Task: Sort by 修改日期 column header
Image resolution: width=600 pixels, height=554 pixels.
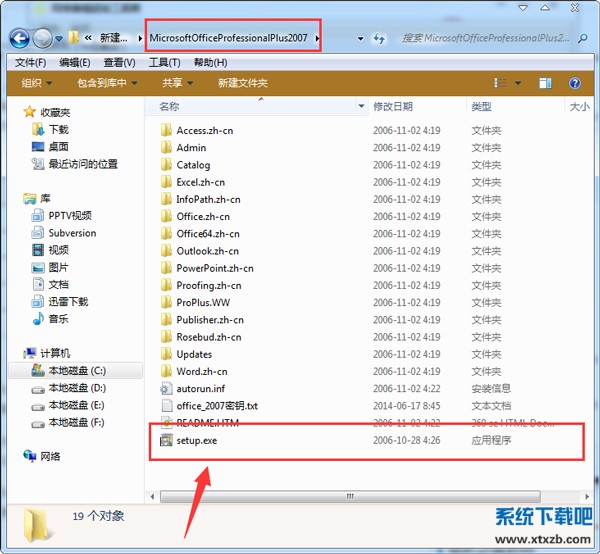Action: (x=393, y=106)
